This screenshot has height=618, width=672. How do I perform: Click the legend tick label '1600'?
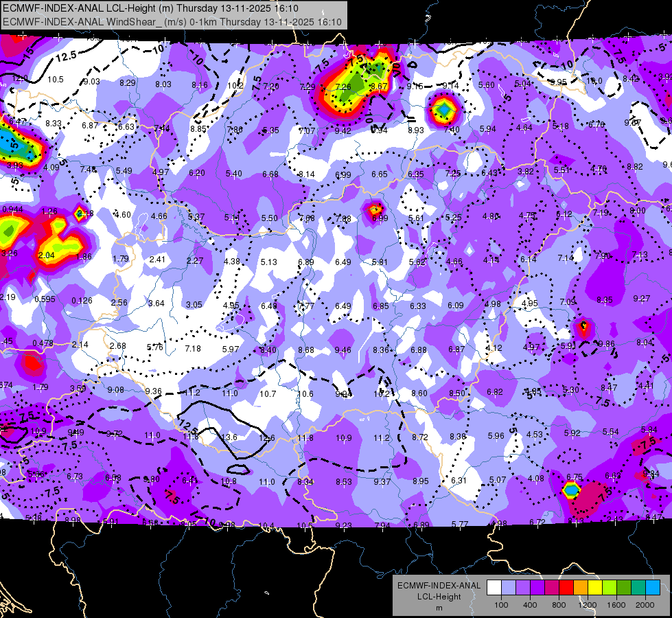click(x=616, y=605)
